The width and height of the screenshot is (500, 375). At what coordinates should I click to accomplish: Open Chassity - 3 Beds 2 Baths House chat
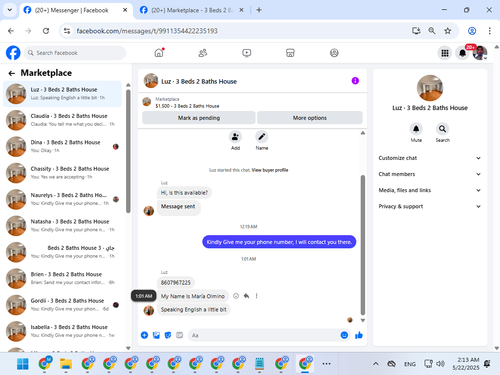click(62, 173)
